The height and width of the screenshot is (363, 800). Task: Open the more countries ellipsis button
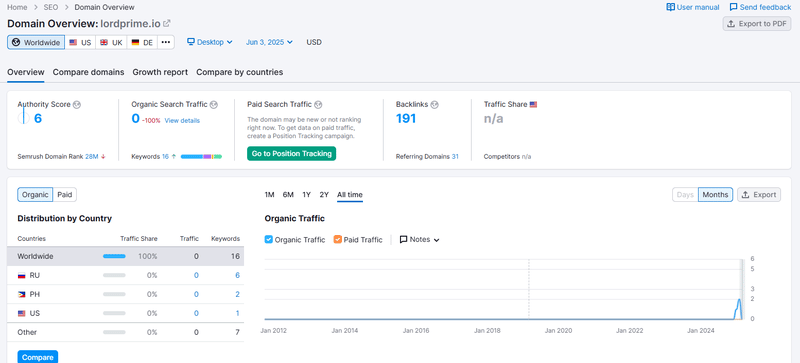point(166,42)
